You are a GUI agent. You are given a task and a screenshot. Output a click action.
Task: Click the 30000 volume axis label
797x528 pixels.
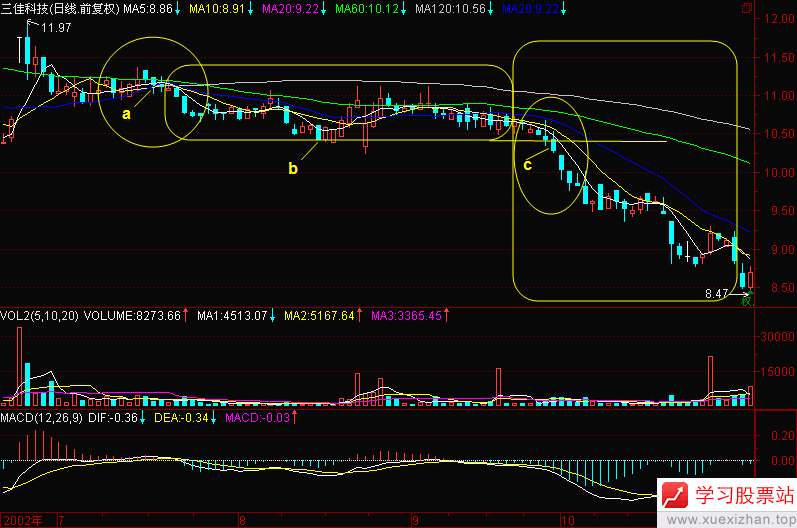coord(778,336)
